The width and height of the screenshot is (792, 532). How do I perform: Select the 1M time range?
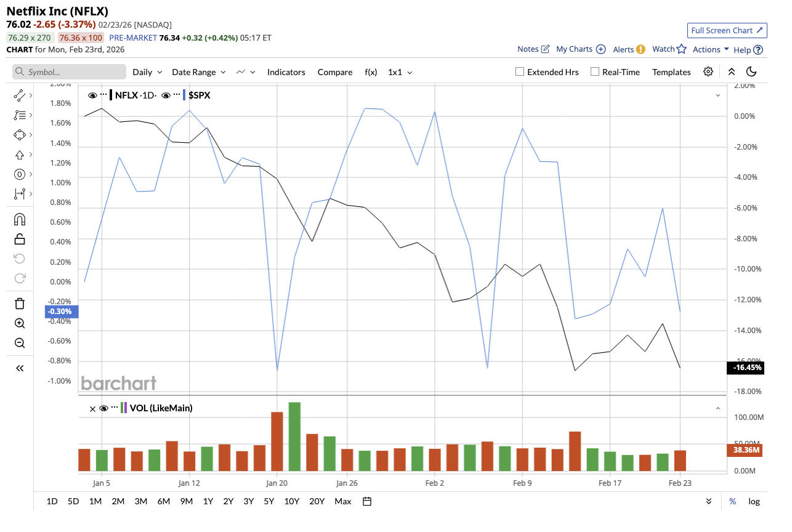coord(95,501)
